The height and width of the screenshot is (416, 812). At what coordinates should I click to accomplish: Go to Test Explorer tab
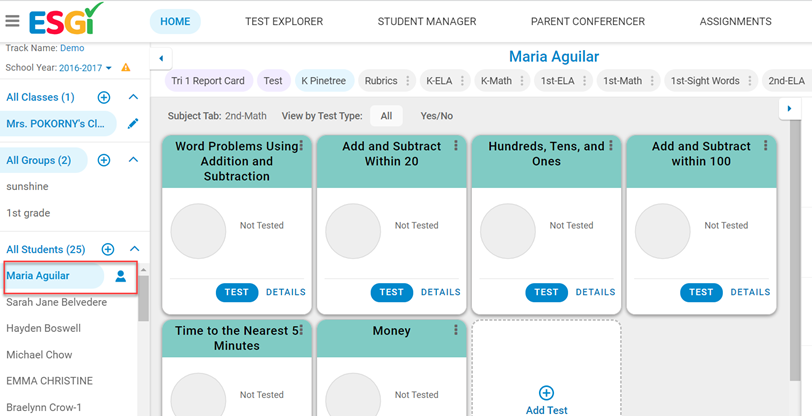click(x=284, y=21)
